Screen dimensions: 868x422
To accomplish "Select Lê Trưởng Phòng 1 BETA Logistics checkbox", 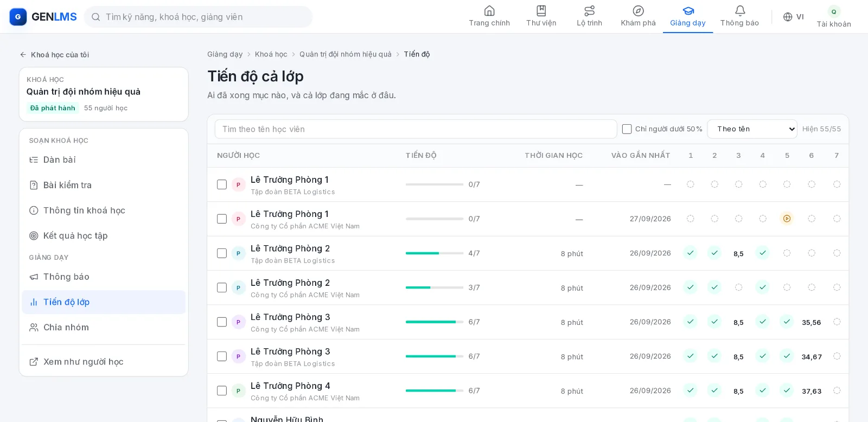I will point(222,184).
